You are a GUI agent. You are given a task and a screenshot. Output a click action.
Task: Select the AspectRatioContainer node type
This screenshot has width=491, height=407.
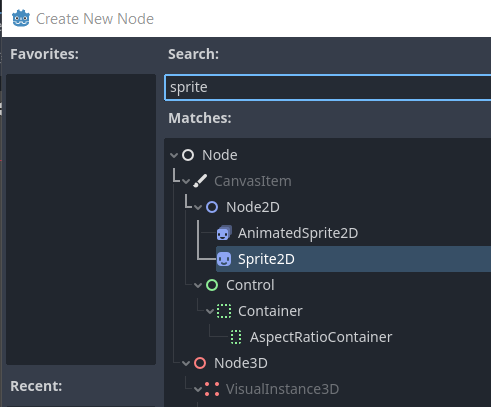coord(321,337)
